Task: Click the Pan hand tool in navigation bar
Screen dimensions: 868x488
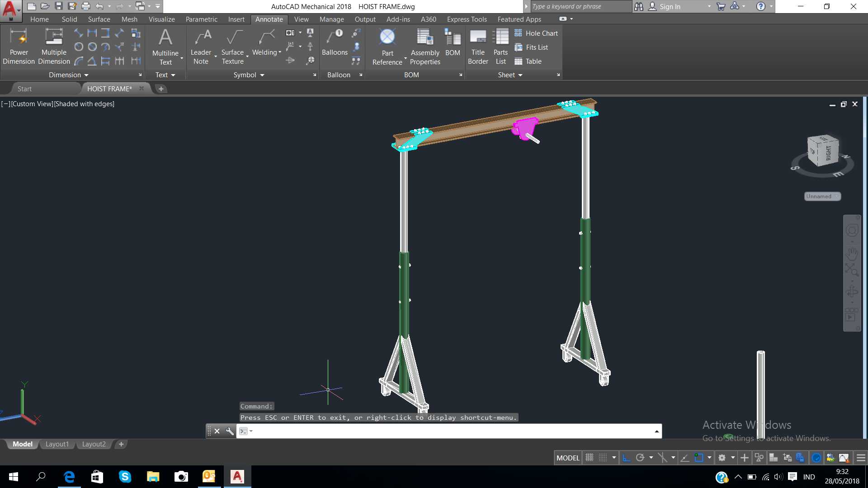Action: tap(852, 253)
